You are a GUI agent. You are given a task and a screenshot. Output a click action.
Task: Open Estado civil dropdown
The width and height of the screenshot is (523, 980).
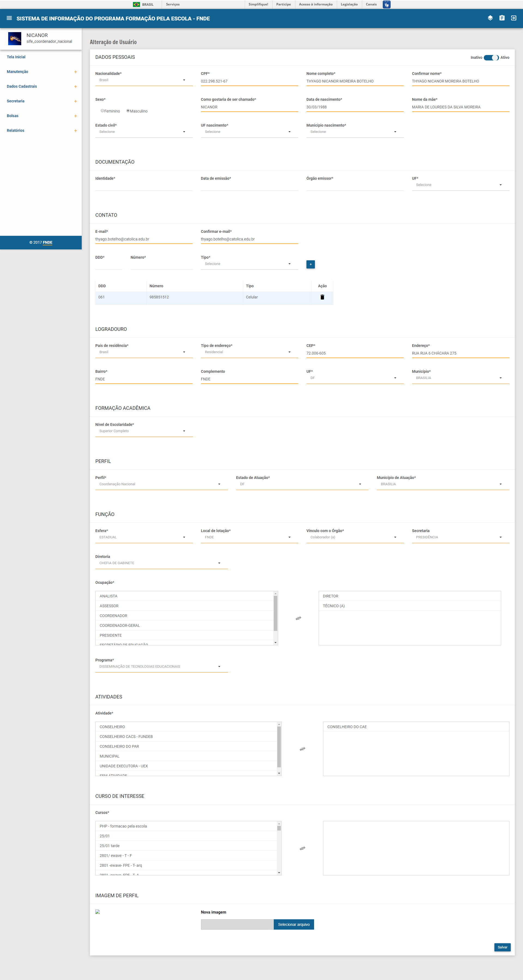click(x=144, y=132)
